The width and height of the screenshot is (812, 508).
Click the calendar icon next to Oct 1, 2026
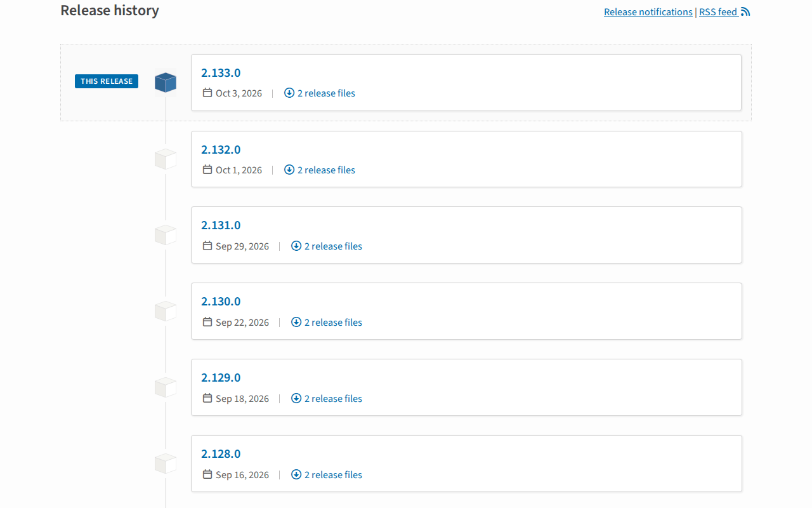click(x=207, y=170)
